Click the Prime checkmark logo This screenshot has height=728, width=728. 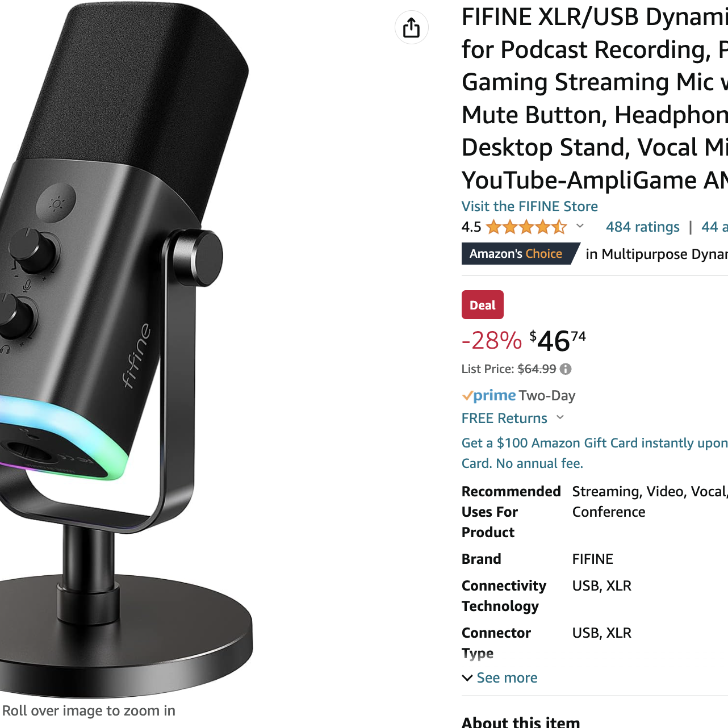489,395
